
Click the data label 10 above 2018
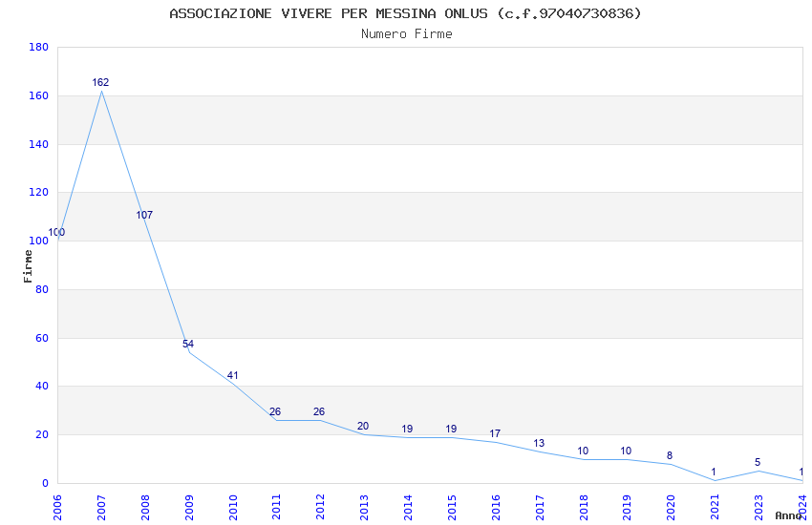pos(583,451)
